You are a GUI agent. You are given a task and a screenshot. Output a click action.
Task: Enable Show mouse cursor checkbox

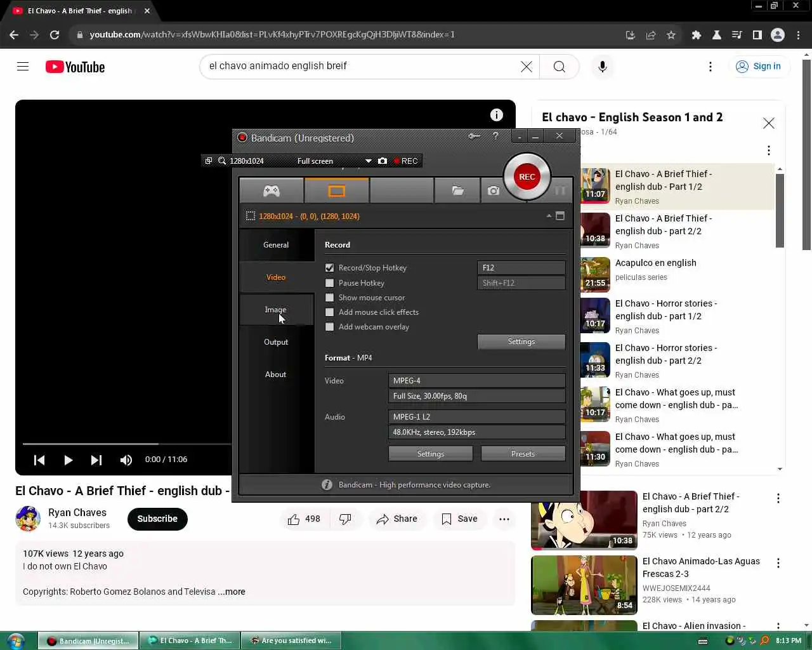coord(329,298)
